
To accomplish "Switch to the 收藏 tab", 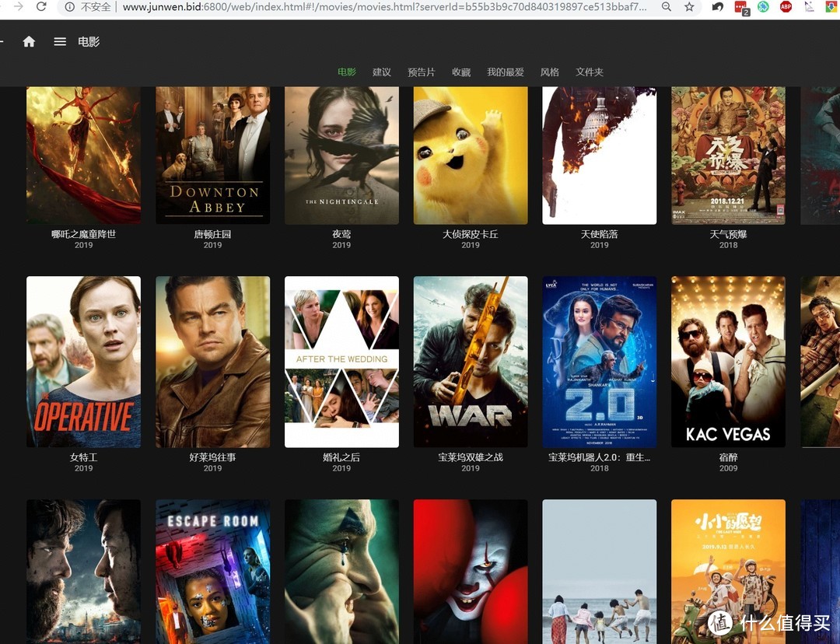I will pyautogui.click(x=461, y=72).
